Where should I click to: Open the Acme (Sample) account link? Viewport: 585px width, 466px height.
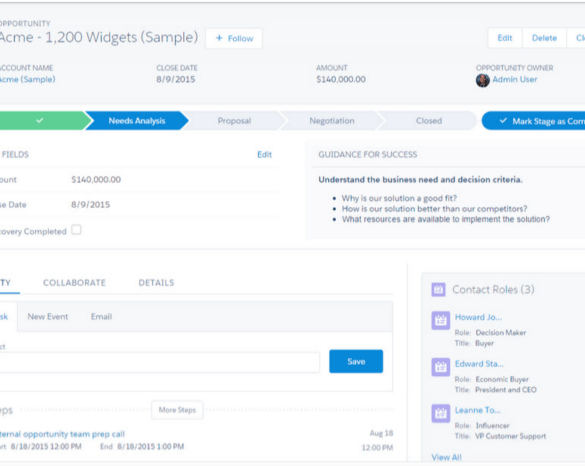point(27,79)
